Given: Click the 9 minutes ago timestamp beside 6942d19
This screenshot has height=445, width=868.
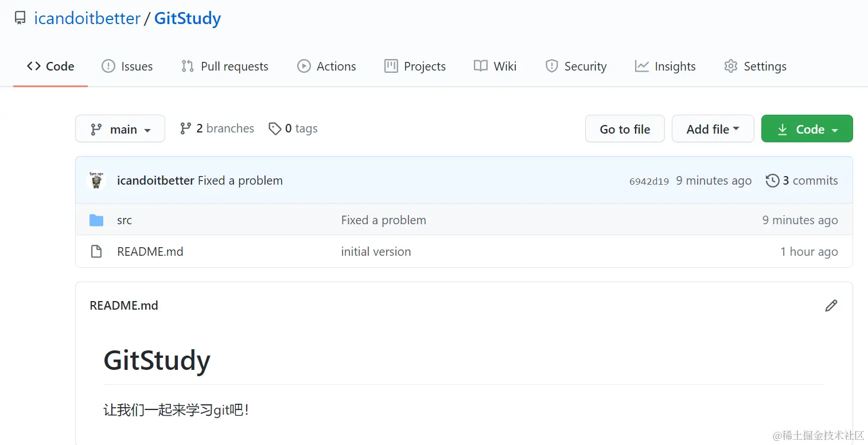Looking at the screenshot, I should [714, 181].
